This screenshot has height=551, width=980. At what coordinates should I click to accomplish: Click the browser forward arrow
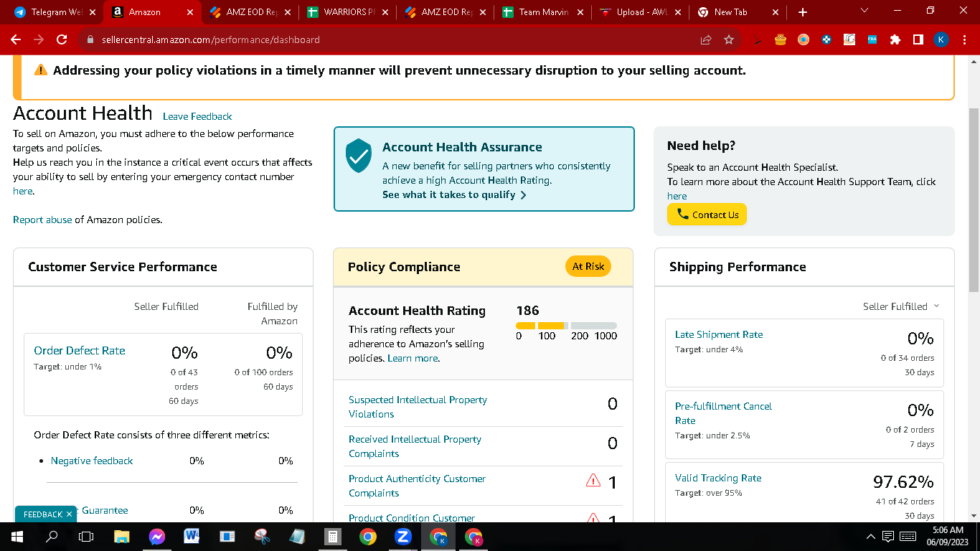point(39,39)
